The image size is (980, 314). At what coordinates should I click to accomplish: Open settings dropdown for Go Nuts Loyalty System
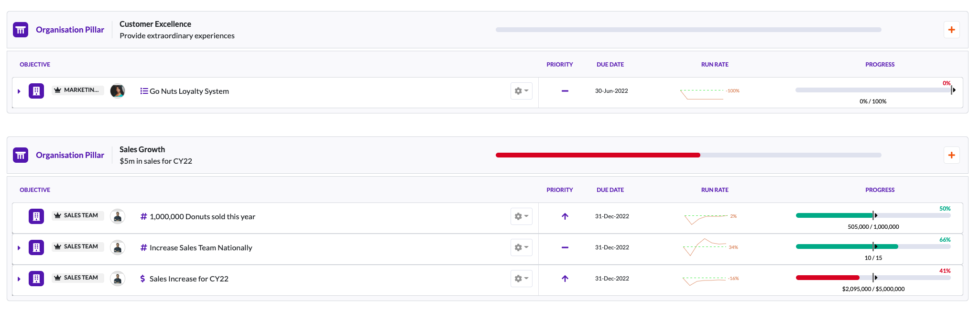tap(522, 90)
